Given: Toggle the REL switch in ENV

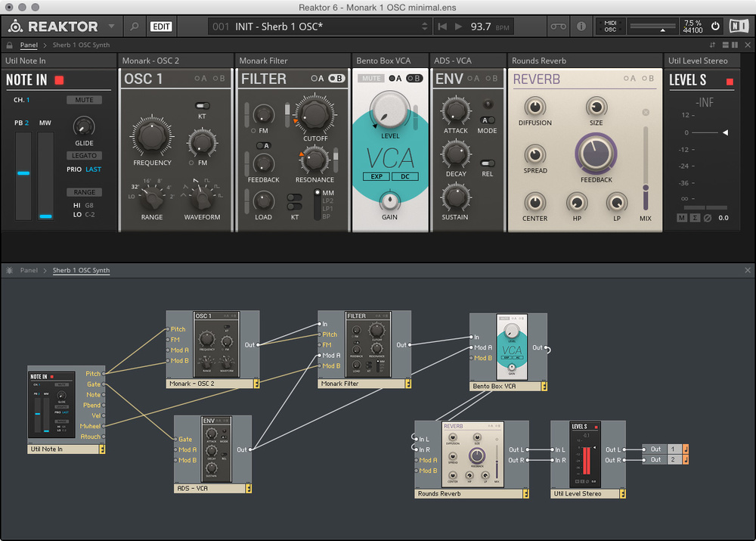Looking at the screenshot, I should point(488,163).
